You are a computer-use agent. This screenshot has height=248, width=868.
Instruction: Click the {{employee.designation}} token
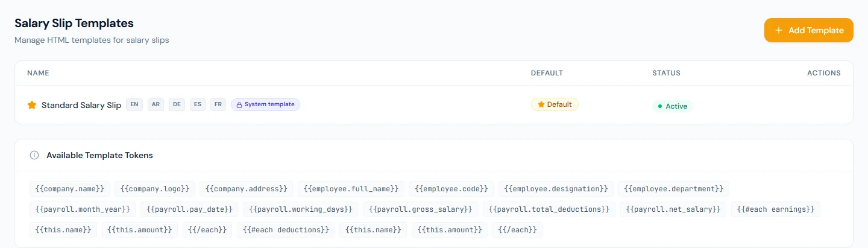(556, 189)
